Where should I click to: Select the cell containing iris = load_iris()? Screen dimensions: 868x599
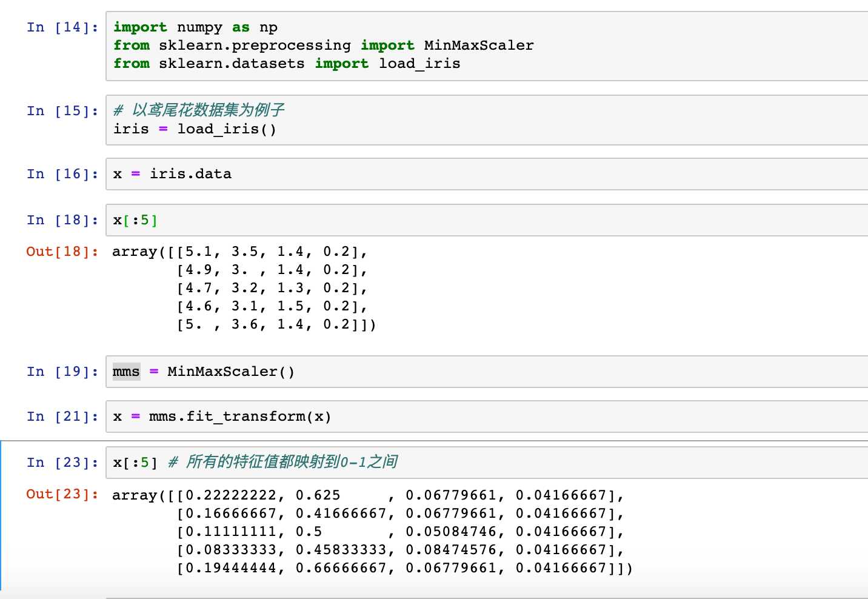coord(487,120)
